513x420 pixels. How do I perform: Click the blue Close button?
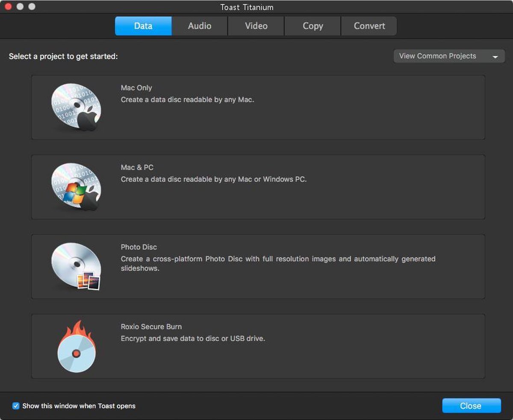click(x=471, y=406)
